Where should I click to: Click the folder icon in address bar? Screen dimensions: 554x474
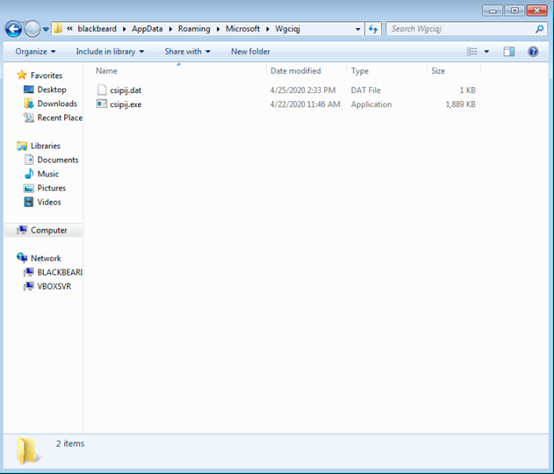[x=58, y=29]
